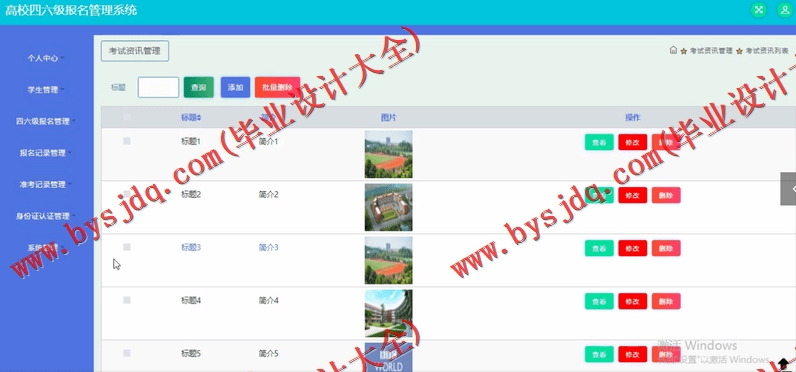The image size is (796, 372).
Task: Click the 简介5 cell text
Action: click(269, 353)
